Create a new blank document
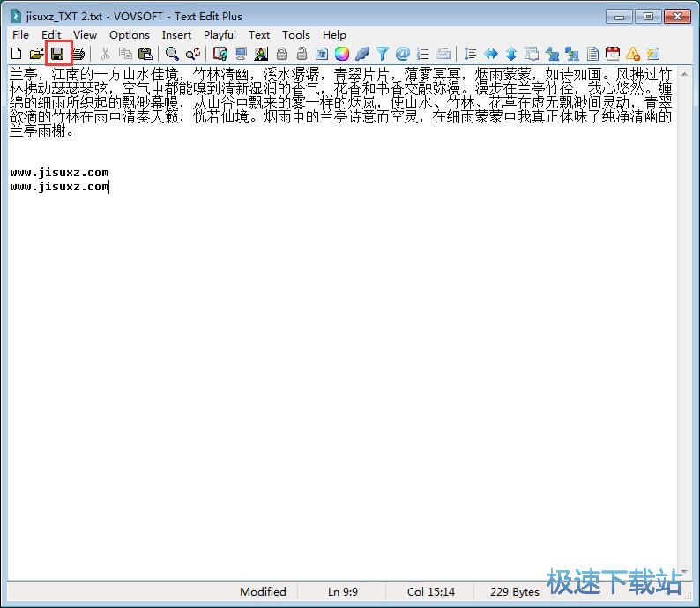Image resolution: width=700 pixels, height=608 pixels. 17,54
